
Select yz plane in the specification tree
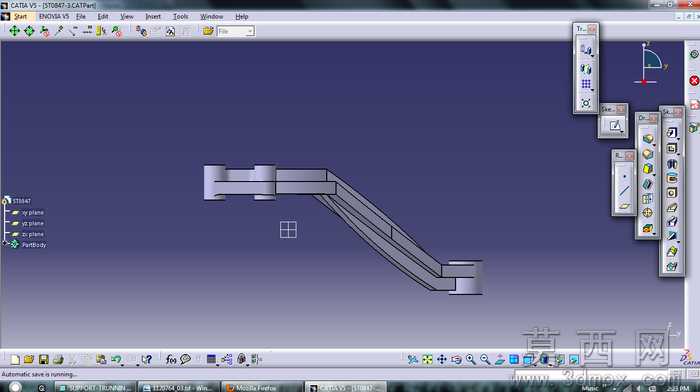pyautogui.click(x=33, y=223)
